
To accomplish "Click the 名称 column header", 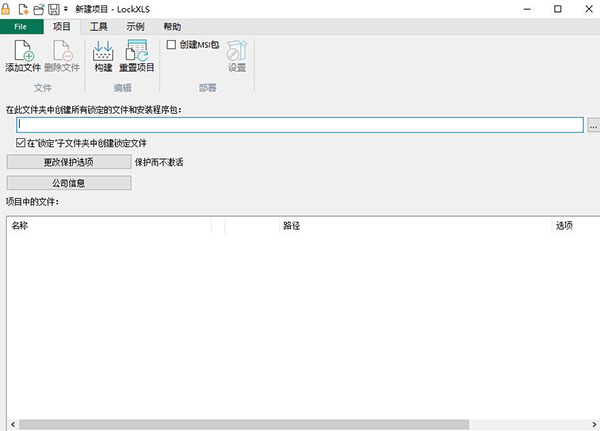I will pyautogui.click(x=109, y=225).
